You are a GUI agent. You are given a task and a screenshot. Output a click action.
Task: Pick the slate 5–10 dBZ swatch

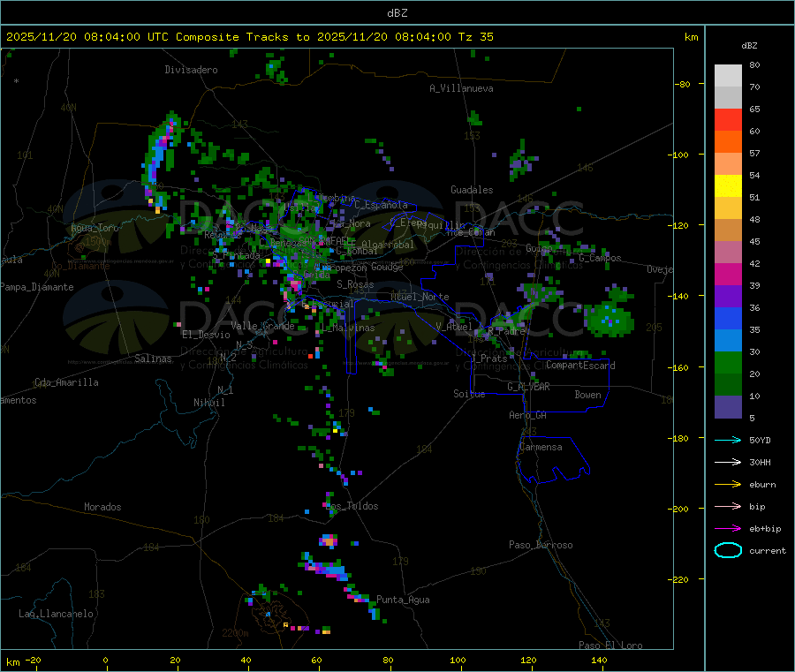[728, 407]
